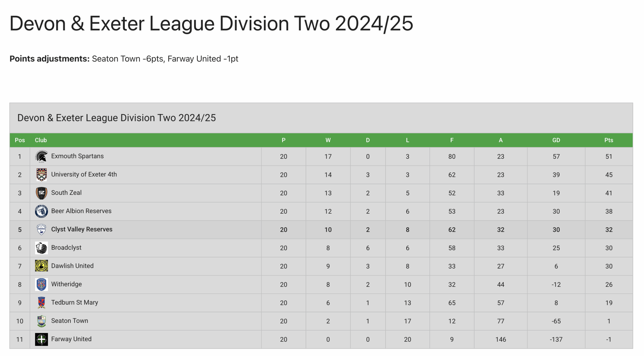Select the Tedburn St Mary club name
The height and width of the screenshot is (356, 644).
coord(74,302)
